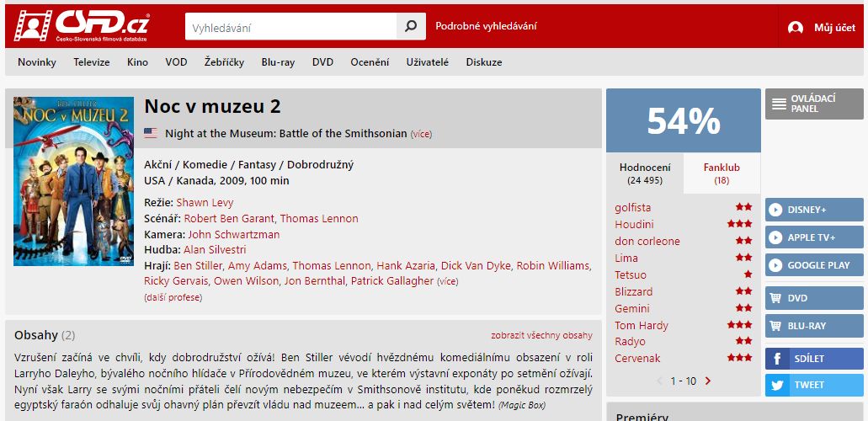Switch to the Hodnocení tab
Image resolution: width=868 pixels, height=421 pixels.
pyautogui.click(x=645, y=173)
